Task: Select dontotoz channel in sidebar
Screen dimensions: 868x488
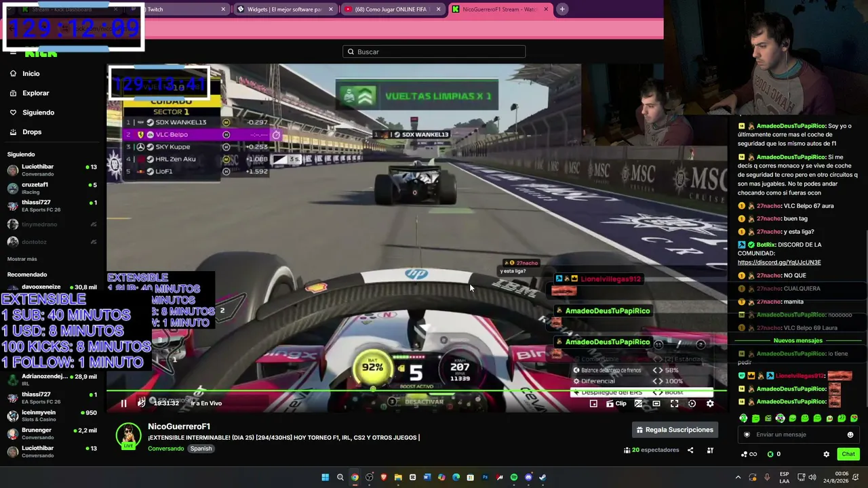Action: (x=52, y=242)
